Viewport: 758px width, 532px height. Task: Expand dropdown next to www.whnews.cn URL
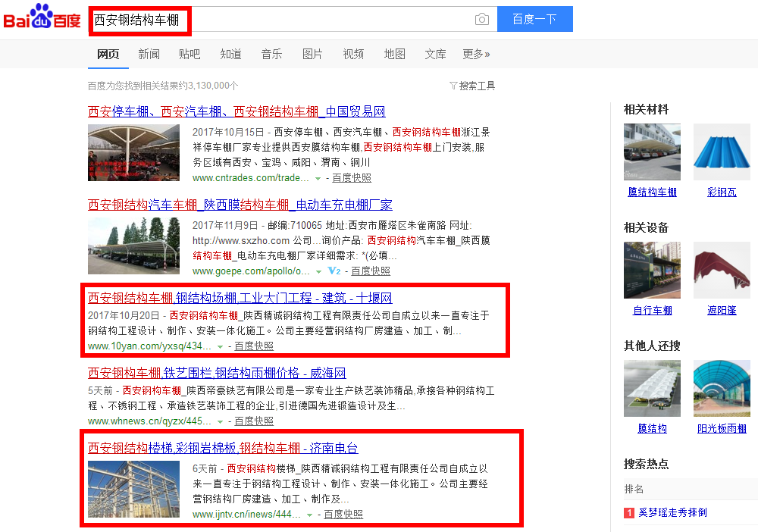[220, 421]
